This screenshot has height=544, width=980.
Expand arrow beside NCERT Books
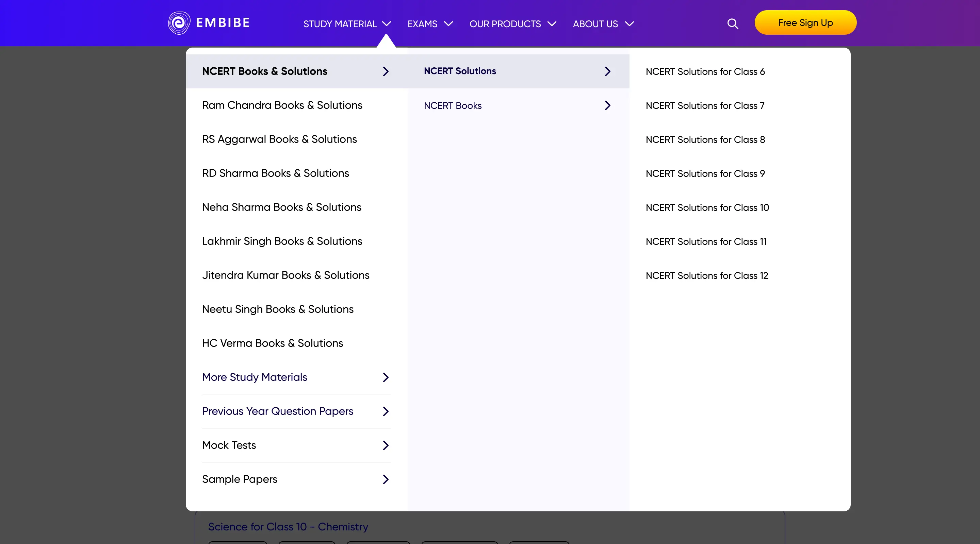pyautogui.click(x=607, y=106)
